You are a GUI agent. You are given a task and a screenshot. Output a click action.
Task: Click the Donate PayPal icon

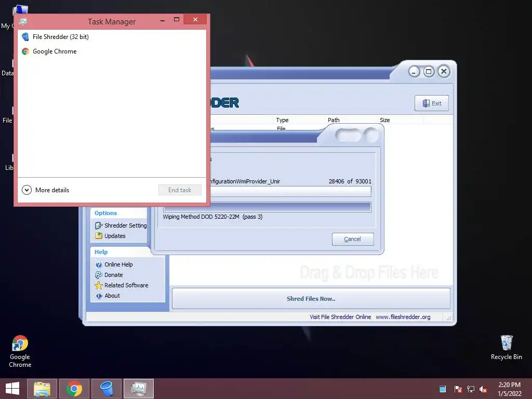click(99, 275)
